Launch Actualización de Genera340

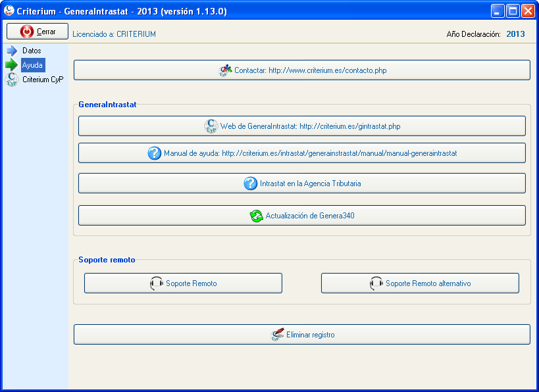302,216
